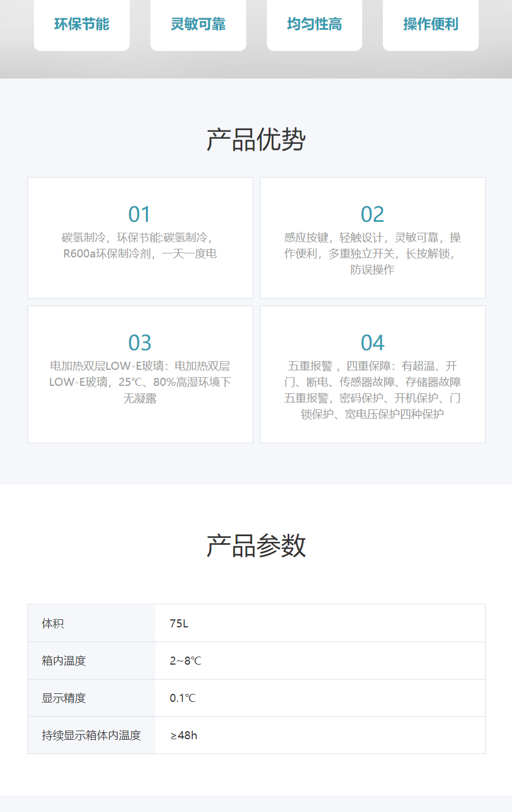Screen dimensions: 512x812
Task: Select the 灵敏可靠 feature card
Action: [198, 24]
